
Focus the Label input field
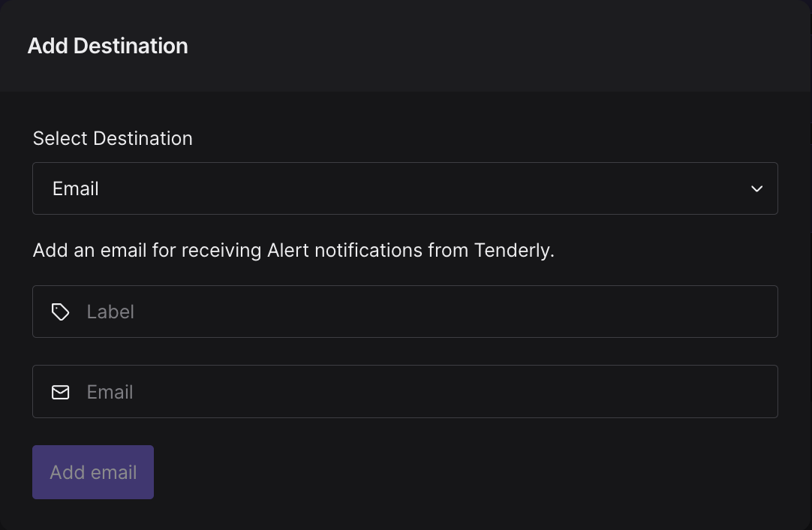405,312
